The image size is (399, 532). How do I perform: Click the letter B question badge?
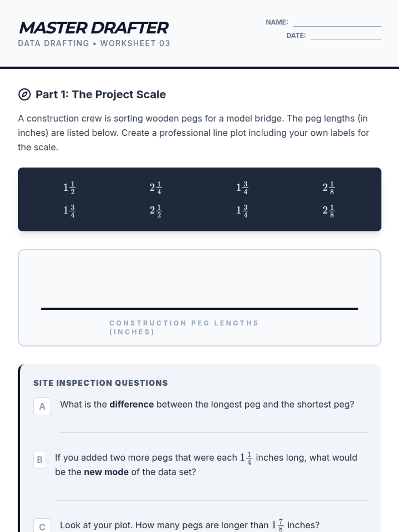coord(40,460)
